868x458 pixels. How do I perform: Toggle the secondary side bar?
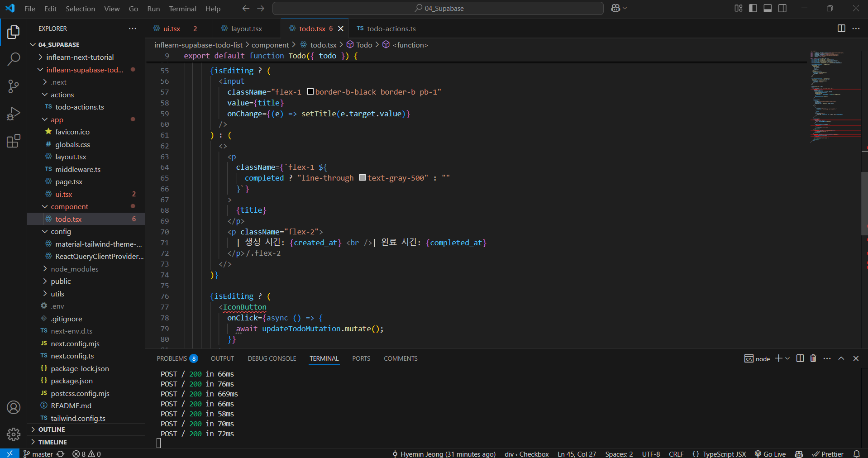[x=782, y=8]
